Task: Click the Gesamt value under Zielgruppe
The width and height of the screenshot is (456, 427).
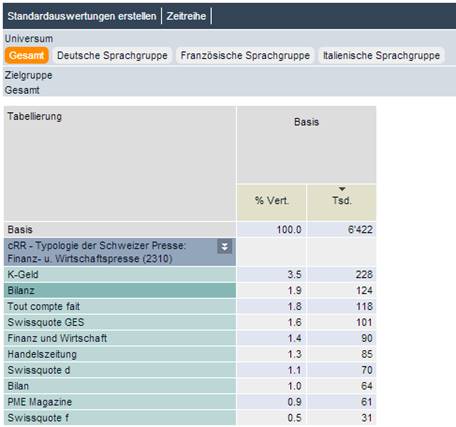Action: pos(22,90)
